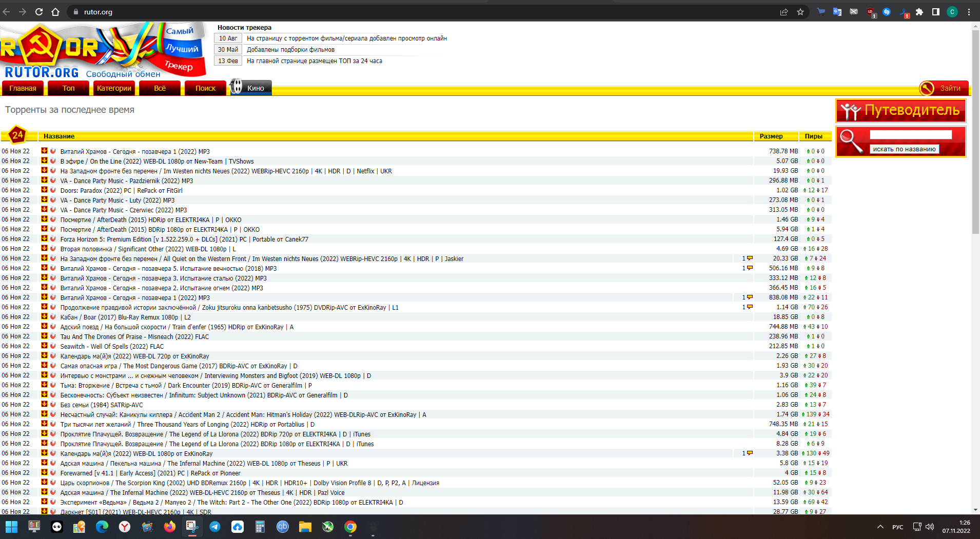Open File Explorer from the taskbar
This screenshot has height=539, width=980.
[305, 527]
